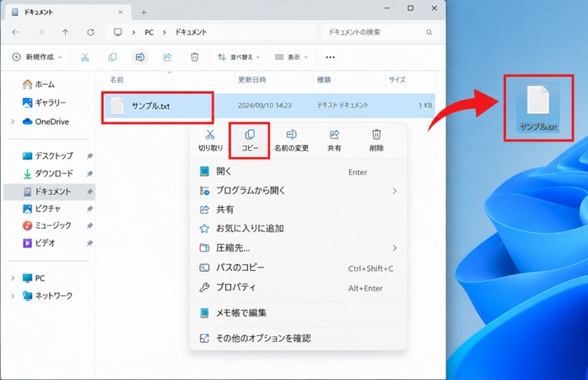Select the ドキュメント window tab
The width and height of the screenshot is (588, 380).
pyautogui.click(x=67, y=13)
